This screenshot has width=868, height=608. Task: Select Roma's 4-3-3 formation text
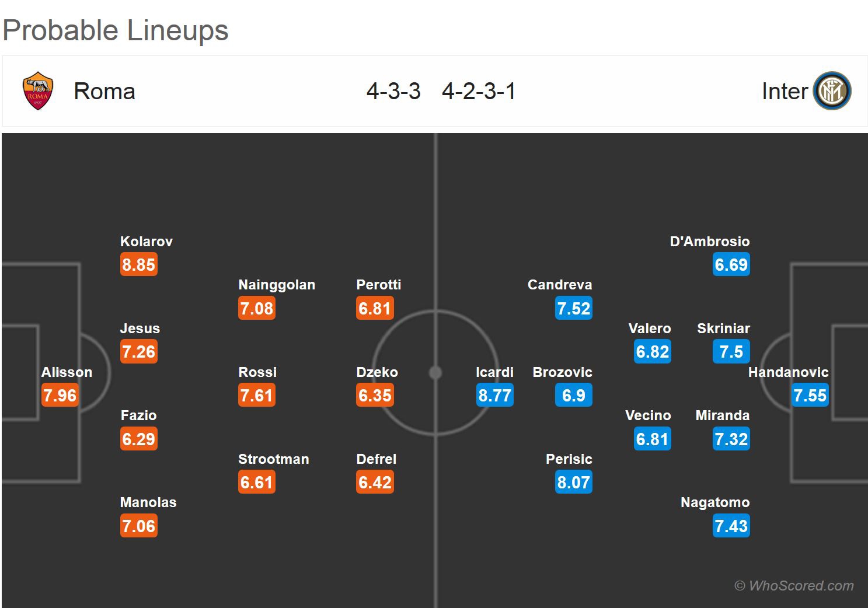coord(393,92)
